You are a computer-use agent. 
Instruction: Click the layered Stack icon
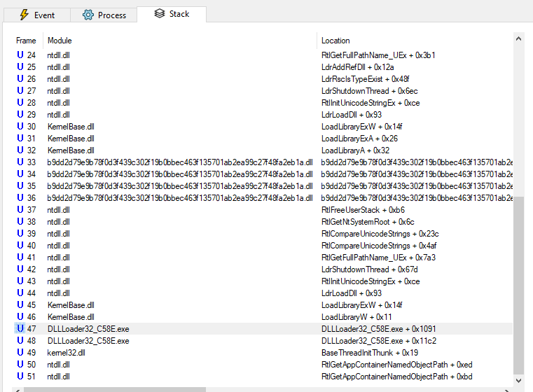pos(160,14)
